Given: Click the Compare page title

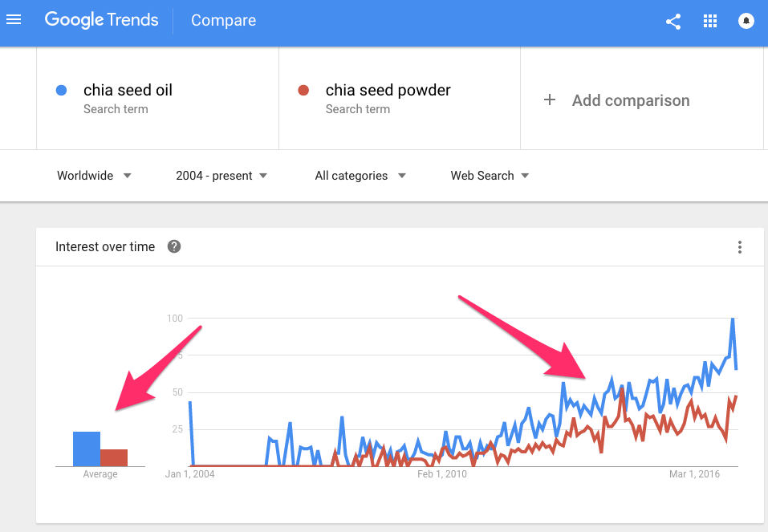Looking at the screenshot, I should tap(223, 21).
